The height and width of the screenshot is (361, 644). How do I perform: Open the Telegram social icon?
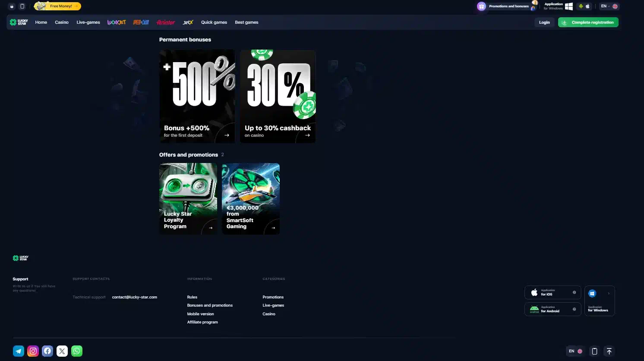coord(19,351)
